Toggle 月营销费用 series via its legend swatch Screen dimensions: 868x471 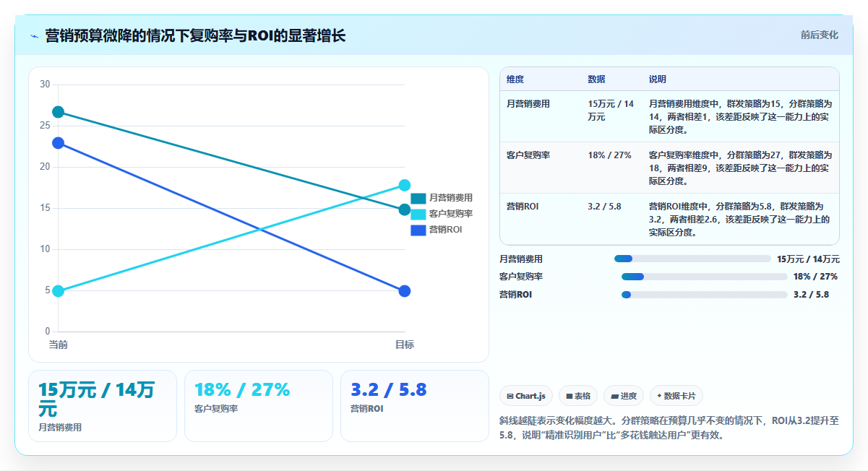[x=418, y=198]
